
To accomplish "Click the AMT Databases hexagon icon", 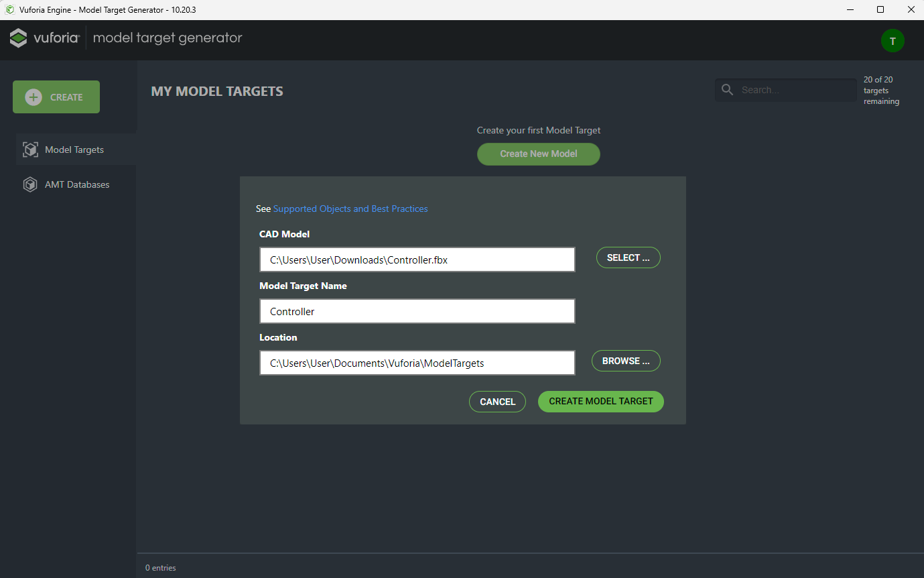I will click(x=30, y=184).
